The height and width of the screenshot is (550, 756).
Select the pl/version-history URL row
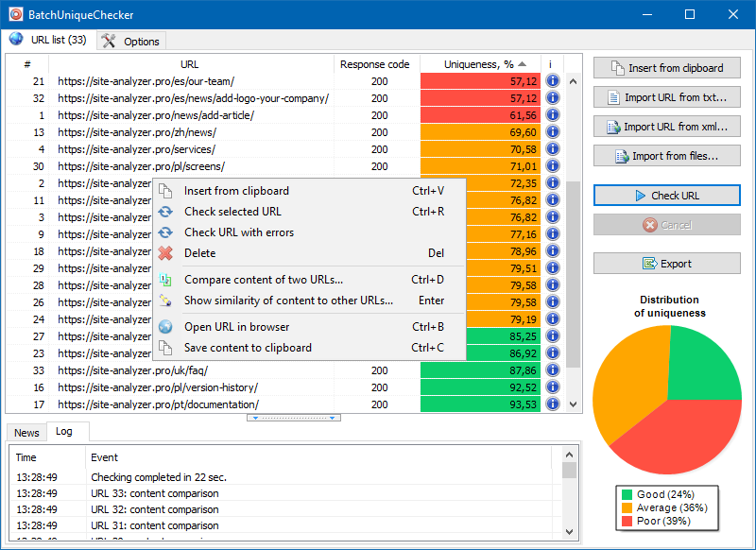(157, 387)
